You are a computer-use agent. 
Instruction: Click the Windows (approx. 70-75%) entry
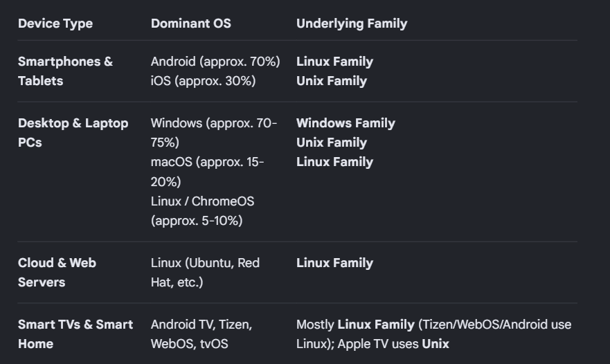pyautogui.click(x=214, y=133)
